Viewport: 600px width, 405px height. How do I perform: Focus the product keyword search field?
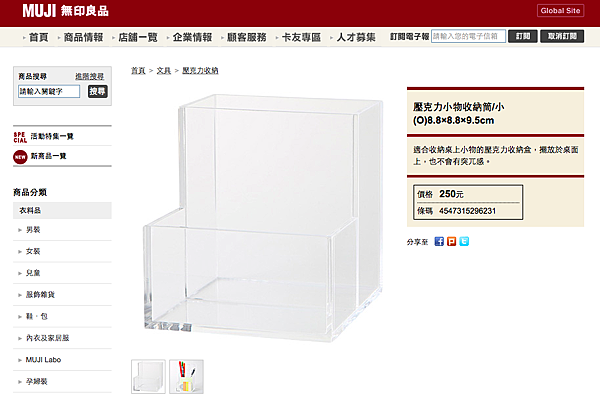49,91
